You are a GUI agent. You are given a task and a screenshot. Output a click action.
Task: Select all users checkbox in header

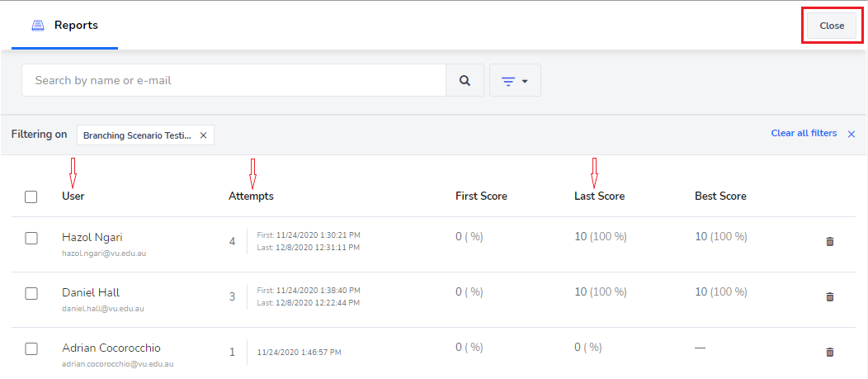pyautogui.click(x=31, y=197)
